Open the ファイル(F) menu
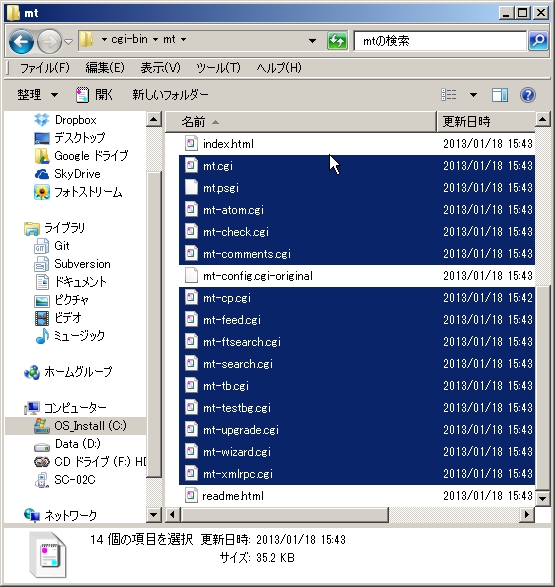This screenshot has height=587, width=555. pos(45,68)
